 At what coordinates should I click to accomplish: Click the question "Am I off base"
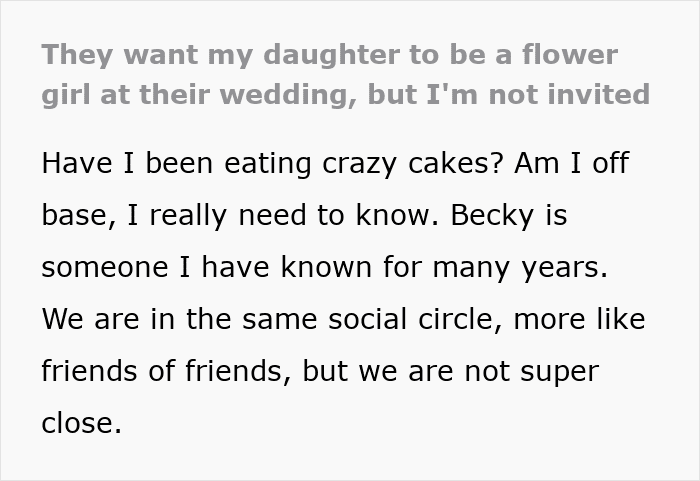[x=568, y=164]
